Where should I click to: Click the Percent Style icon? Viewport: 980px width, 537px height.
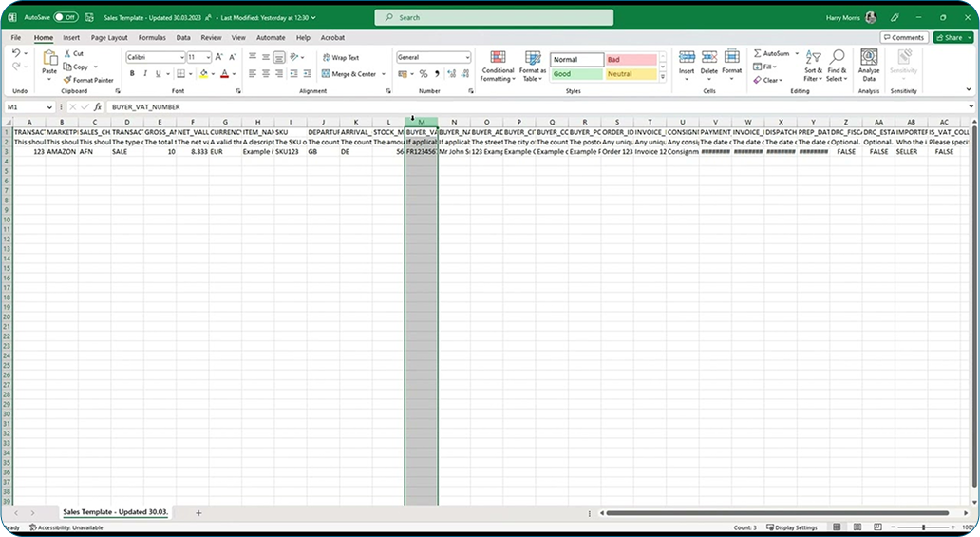(424, 74)
